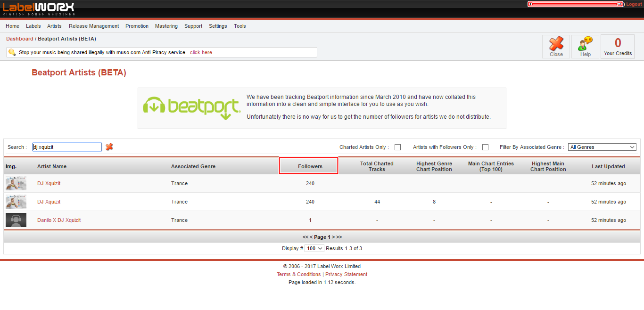
Task: Open the Promotion menu
Action: (137, 26)
